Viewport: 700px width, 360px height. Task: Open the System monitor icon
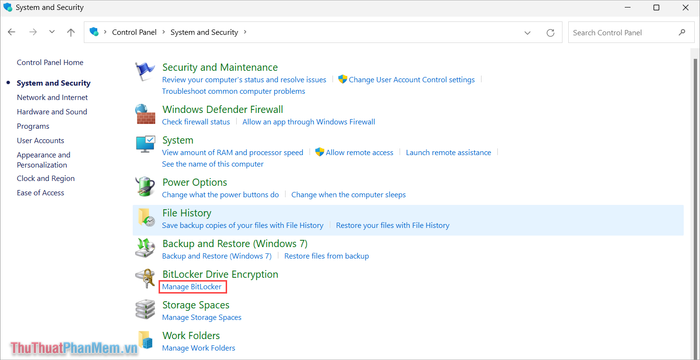pos(146,145)
